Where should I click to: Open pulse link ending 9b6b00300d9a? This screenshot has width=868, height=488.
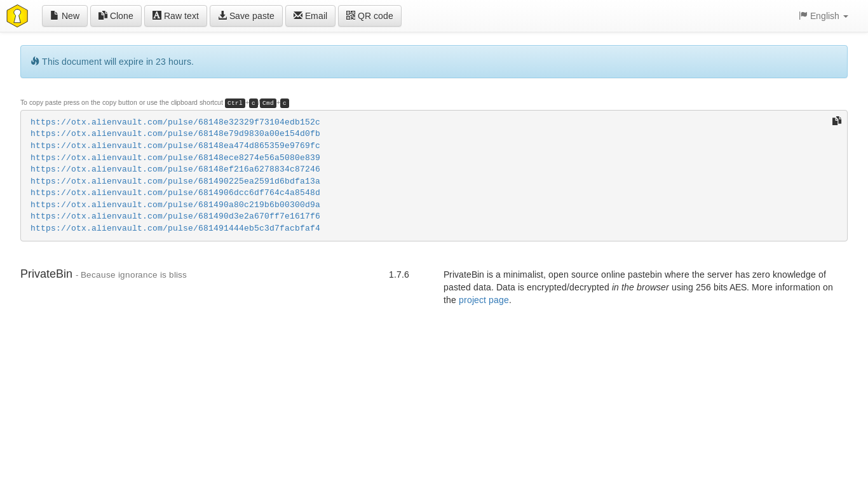175,205
